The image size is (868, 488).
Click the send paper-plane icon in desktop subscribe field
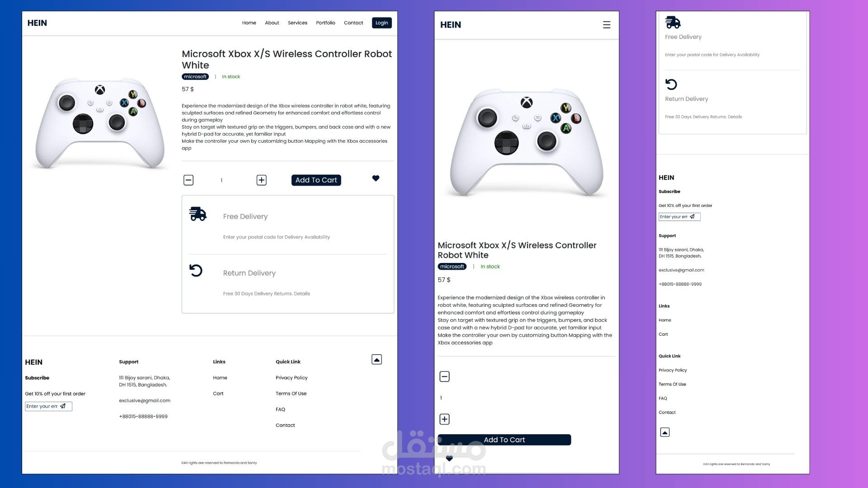[63, 406]
